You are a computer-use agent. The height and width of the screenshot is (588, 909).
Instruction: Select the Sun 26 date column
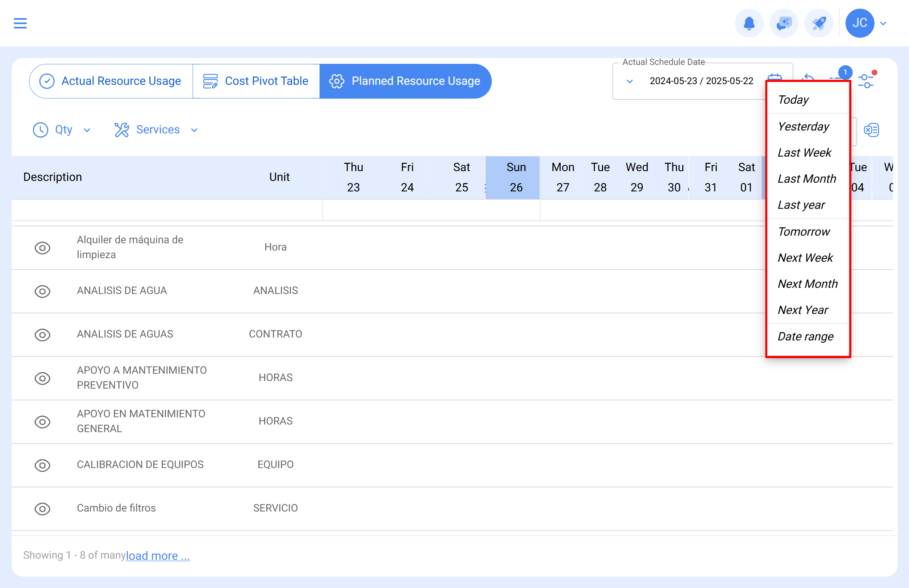click(512, 178)
